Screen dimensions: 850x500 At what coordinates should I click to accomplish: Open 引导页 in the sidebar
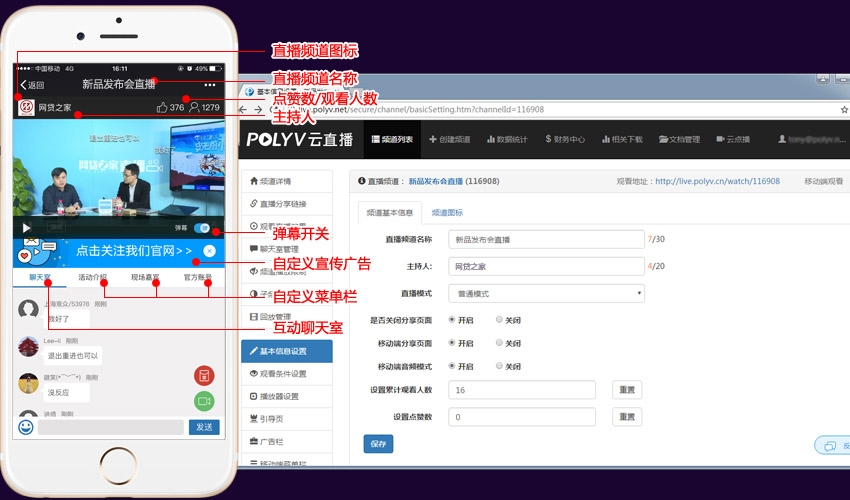[287, 419]
